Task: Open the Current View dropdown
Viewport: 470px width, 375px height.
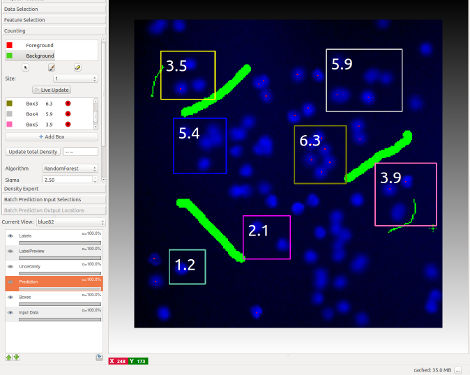Action: coord(70,222)
